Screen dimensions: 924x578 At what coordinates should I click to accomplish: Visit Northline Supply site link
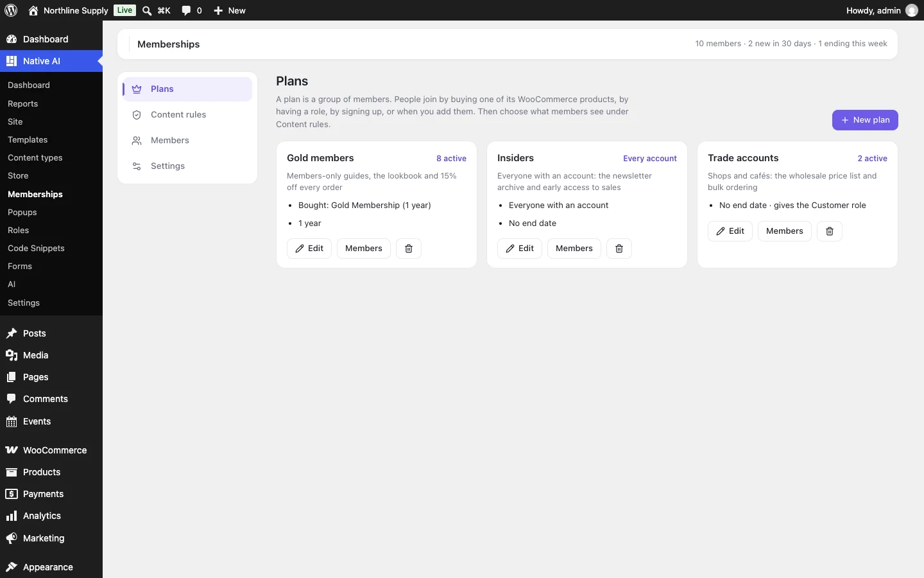[68, 10]
